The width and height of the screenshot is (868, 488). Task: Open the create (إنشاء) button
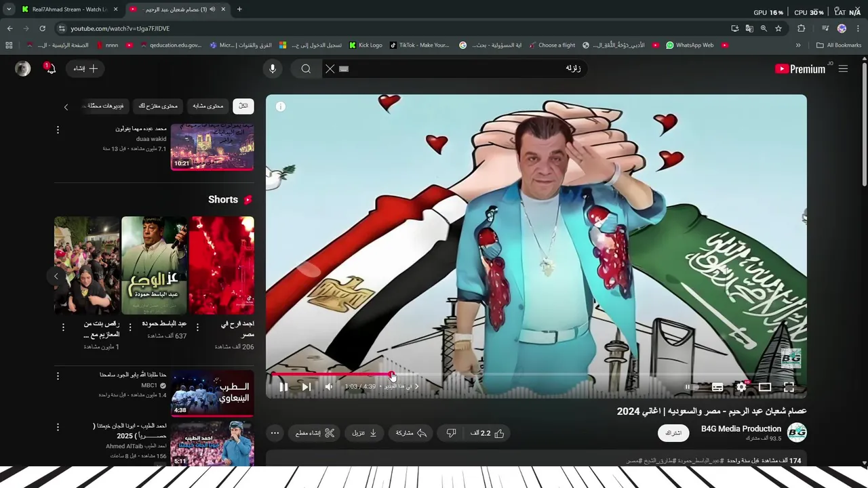pos(86,68)
